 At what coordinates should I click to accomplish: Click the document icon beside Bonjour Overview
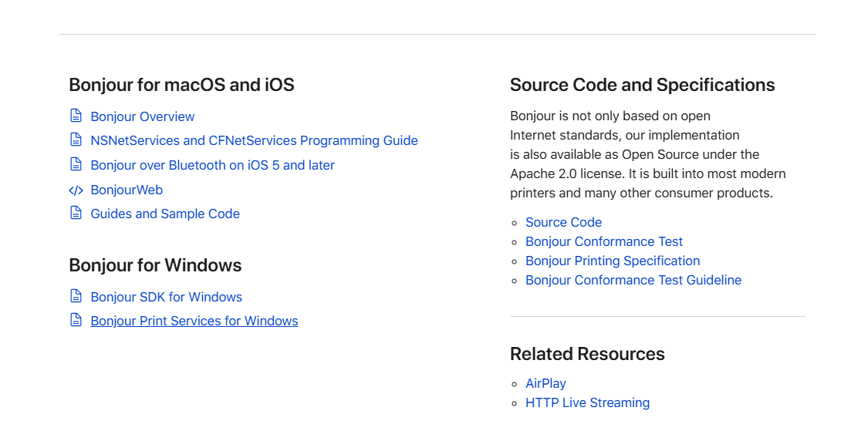76,116
